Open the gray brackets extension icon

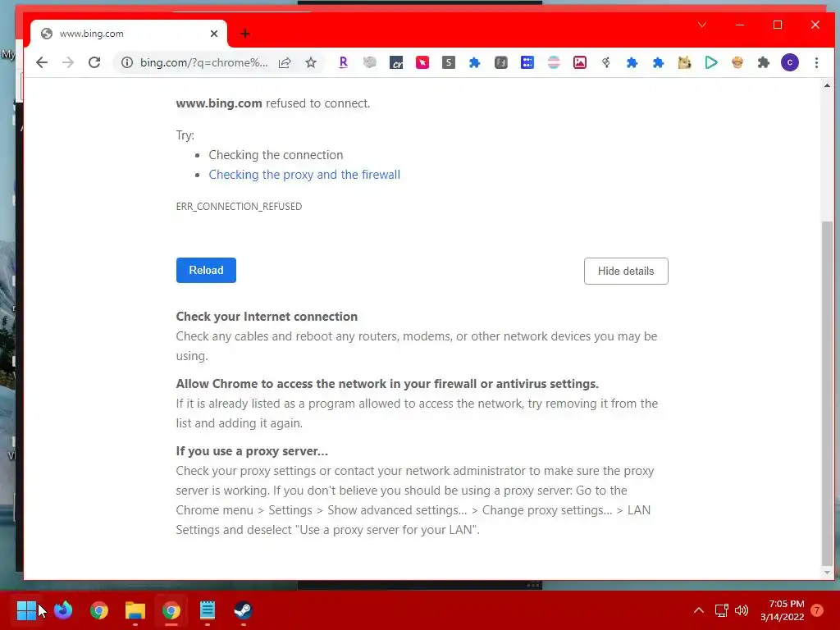501,62
